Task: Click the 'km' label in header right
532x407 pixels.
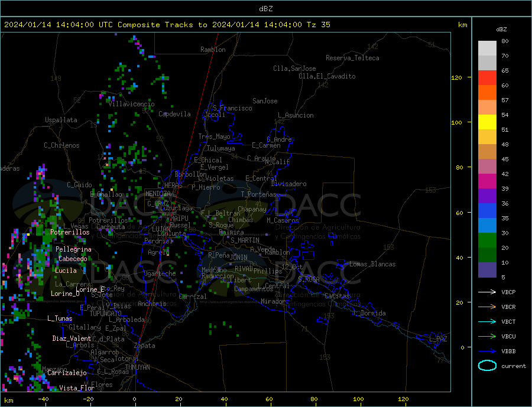Action: 462,25
